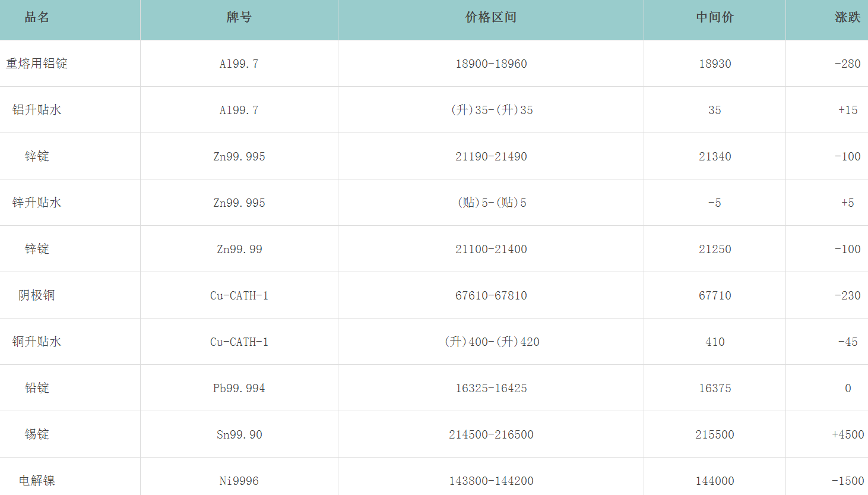Click the 涨跌 column header
The image size is (868, 495).
click(847, 18)
